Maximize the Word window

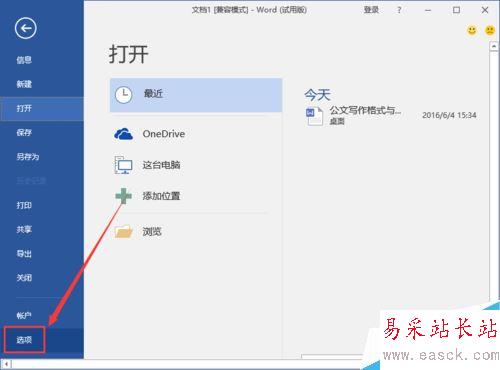coord(456,10)
